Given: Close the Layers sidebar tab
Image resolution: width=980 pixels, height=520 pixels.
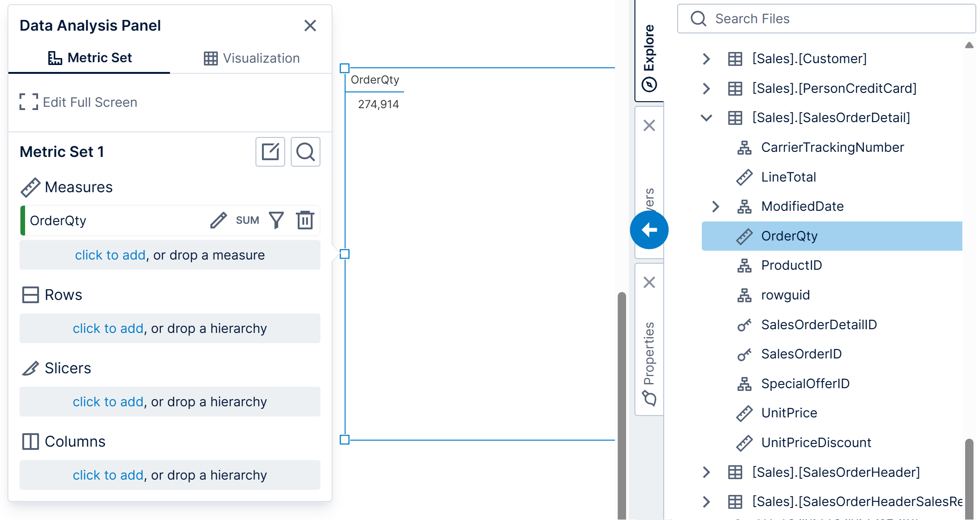Looking at the screenshot, I should tap(649, 125).
